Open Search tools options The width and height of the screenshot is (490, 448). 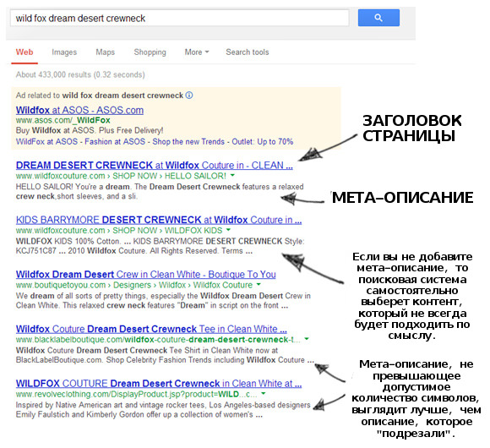[x=248, y=52]
